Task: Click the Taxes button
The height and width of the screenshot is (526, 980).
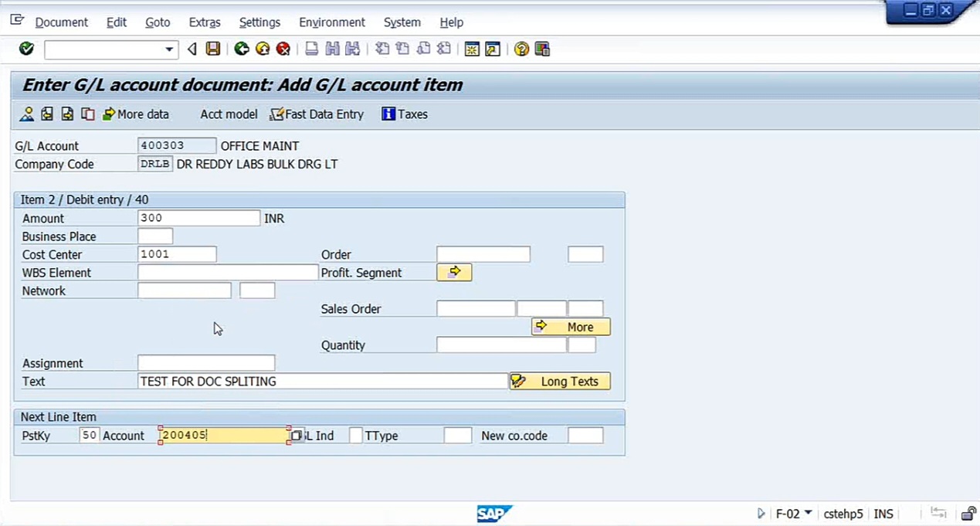Action: click(405, 114)
